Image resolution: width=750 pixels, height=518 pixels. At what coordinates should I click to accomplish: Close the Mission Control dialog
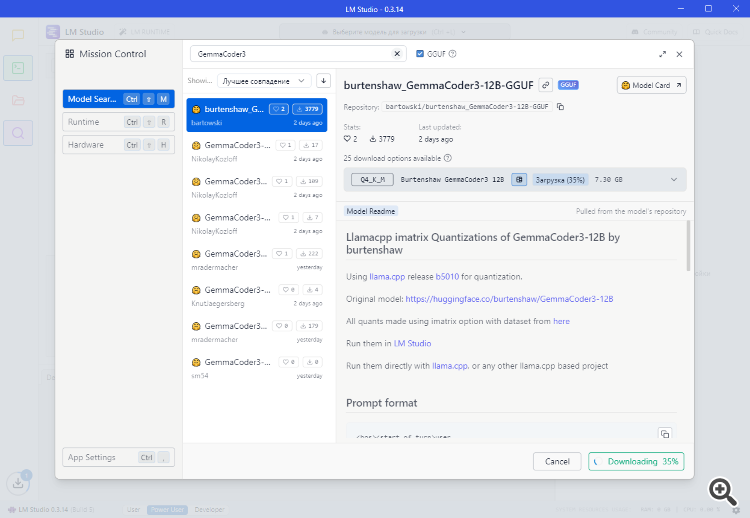679,54
